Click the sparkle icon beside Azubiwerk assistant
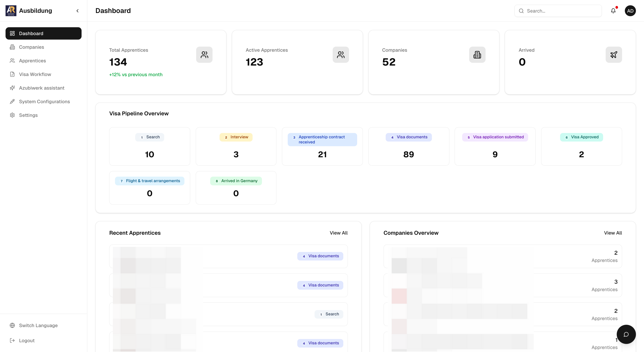Screen dimensions: 644x352 tap(12, 88)
